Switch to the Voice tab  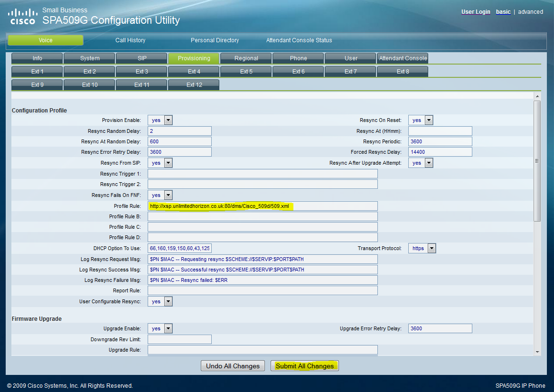(46, 40)
